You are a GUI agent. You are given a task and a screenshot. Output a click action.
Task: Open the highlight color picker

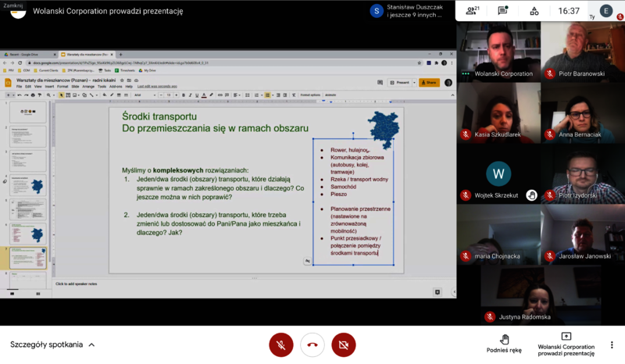click(x=211, y=95)
